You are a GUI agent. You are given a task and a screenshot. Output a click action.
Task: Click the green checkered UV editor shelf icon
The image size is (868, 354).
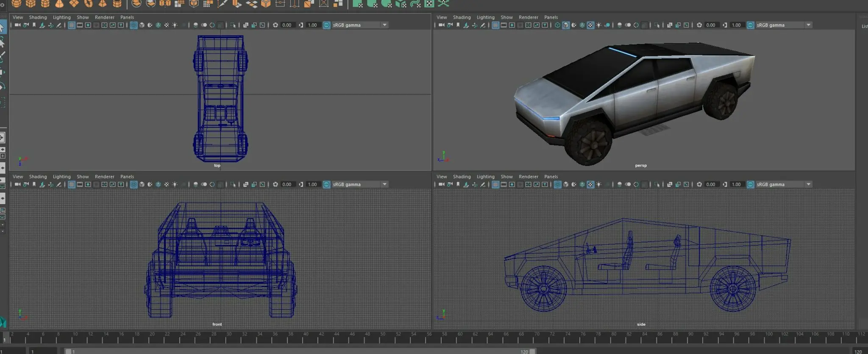pyautogui.click(x=429, y=4)
